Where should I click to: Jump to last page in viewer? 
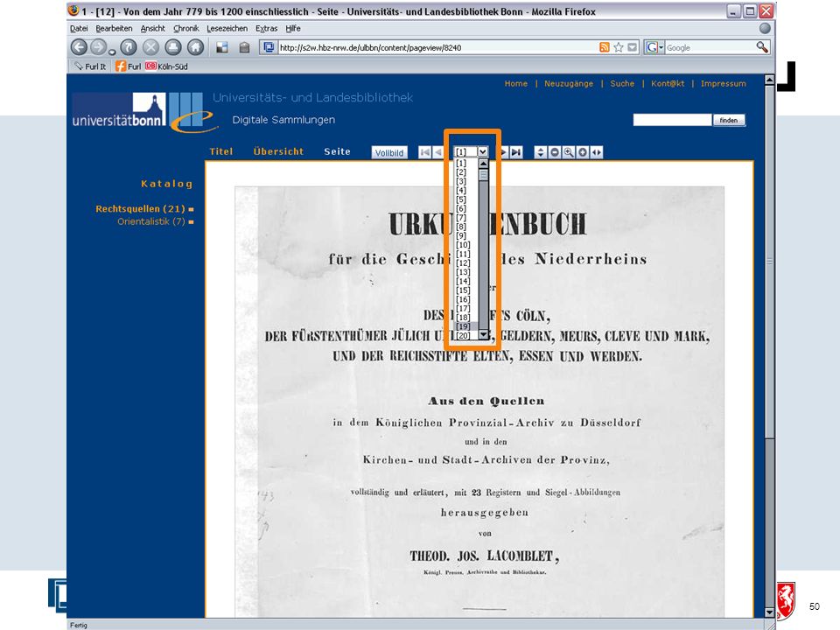click(516, 152)
